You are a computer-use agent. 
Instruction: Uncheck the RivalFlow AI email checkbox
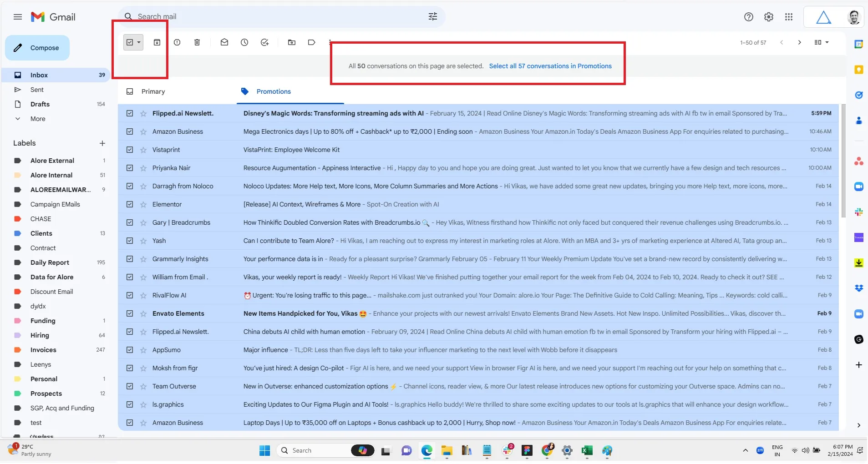click(x=130, y=295)
